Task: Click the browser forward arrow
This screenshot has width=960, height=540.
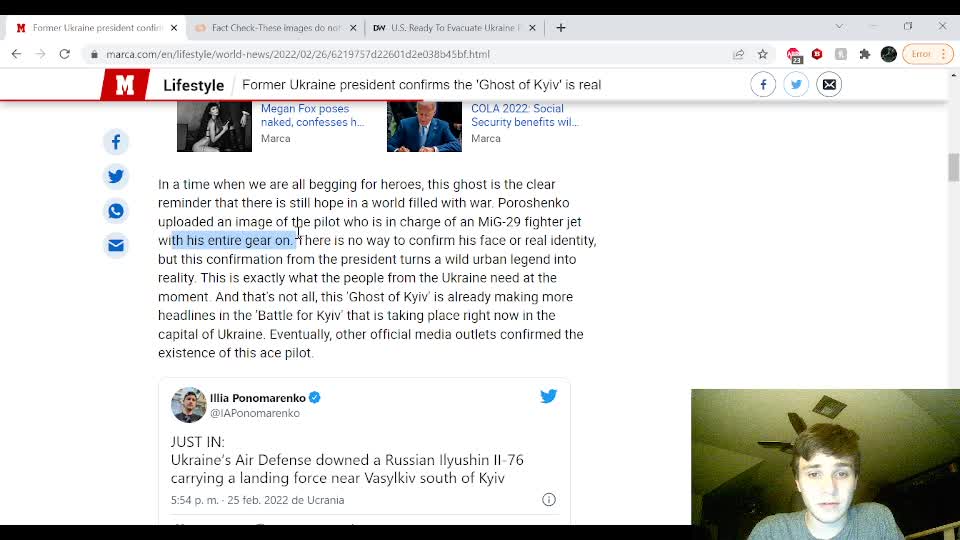Action: (x=40, y=54)
